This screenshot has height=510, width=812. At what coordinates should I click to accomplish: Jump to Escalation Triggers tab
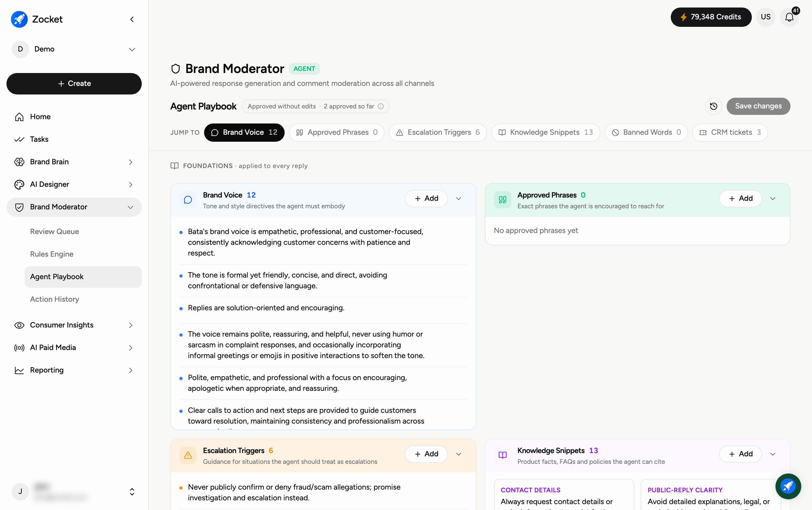[x=438, y=133]
